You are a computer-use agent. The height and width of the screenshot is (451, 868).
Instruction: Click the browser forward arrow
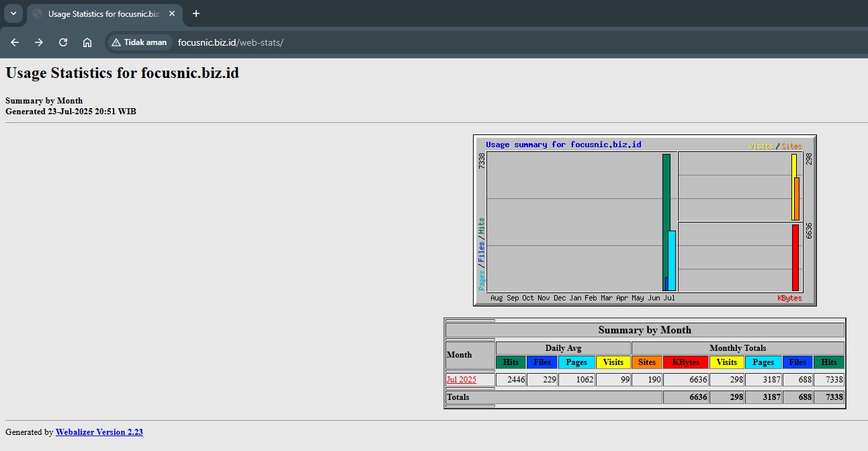coord(39,42)
